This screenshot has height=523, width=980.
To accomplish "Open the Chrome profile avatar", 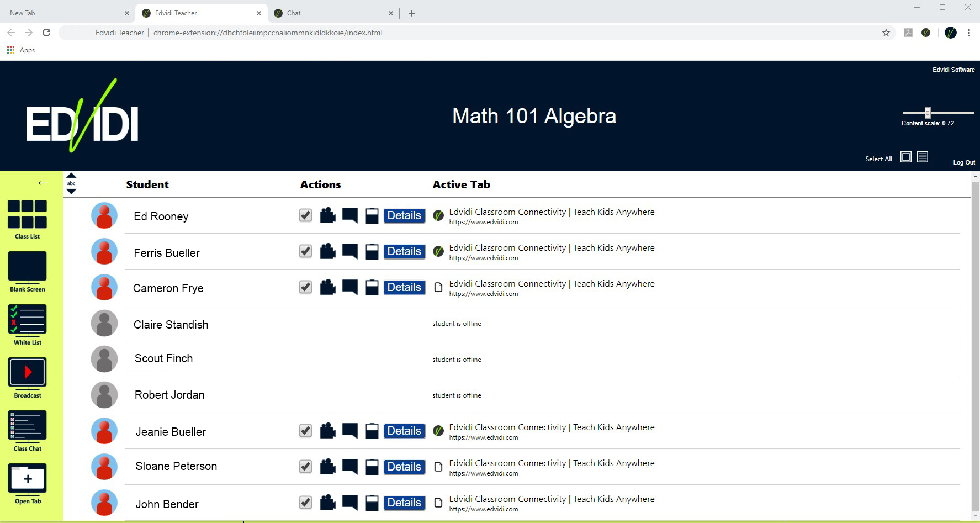I will (950, 33).
